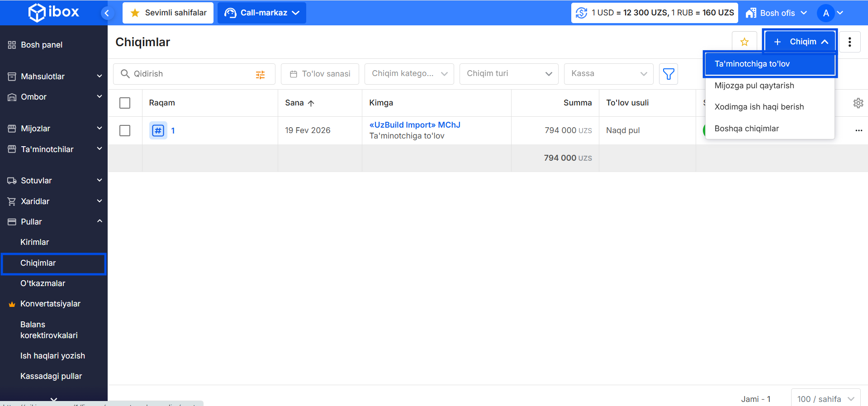The height and width of the screenshot is (406, 868).
Task: Click the Sevimli sahifalar button
Action: [x=168, y=13]
